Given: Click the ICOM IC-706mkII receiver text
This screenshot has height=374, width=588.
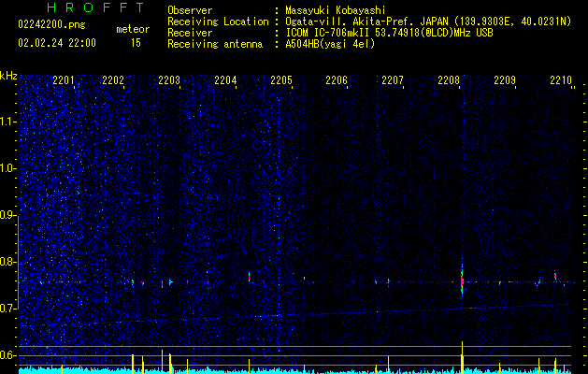Looking at the screenshot, I should [x=389, y=33].
